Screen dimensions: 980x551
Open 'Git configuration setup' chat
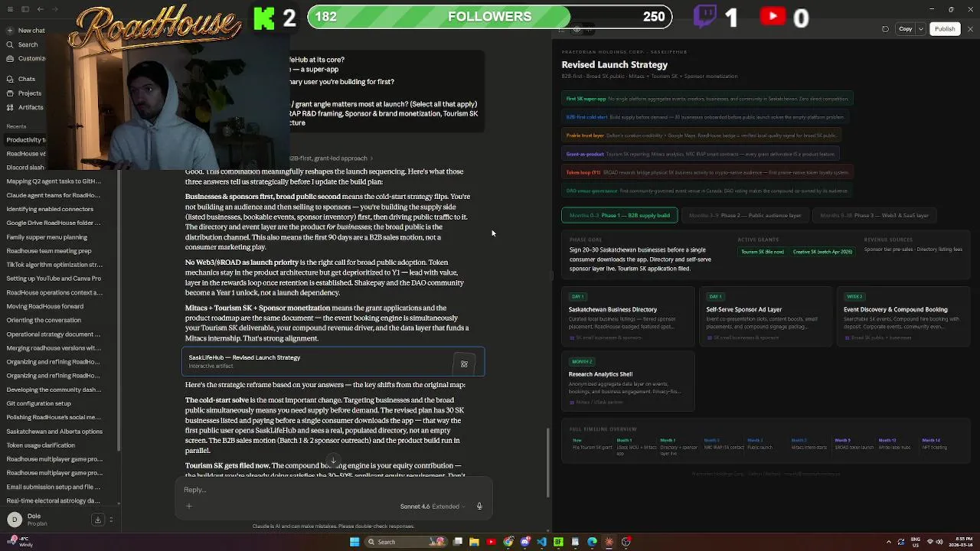(39, 403)
